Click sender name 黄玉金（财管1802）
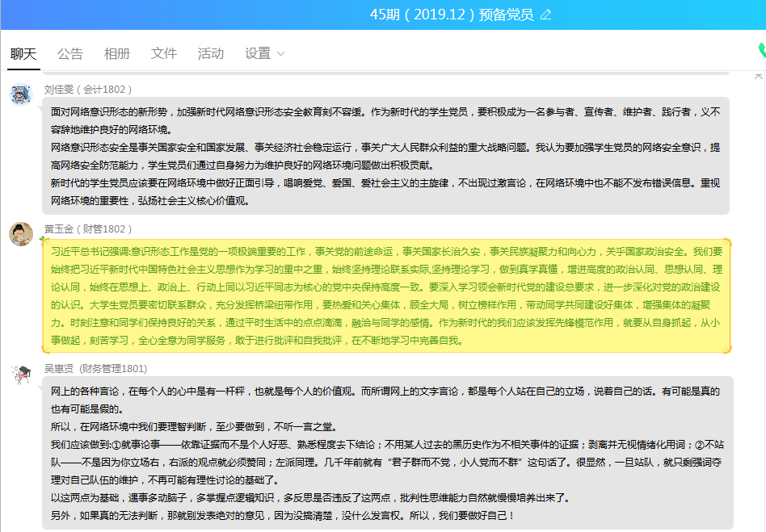 88,228
